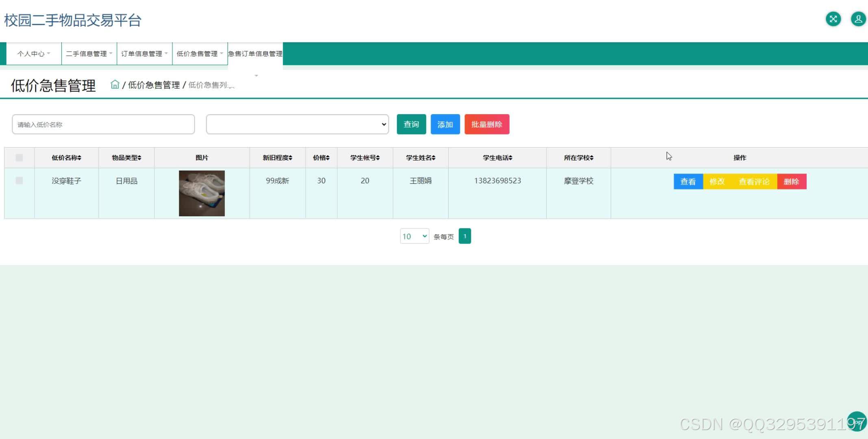This screenshot has height=439, width=868.
Task: Click the 操作 column header
Action: (x=740, y=158)
